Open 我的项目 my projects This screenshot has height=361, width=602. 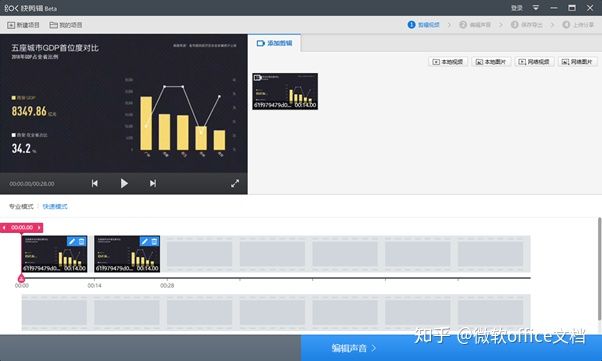[66, 25]
